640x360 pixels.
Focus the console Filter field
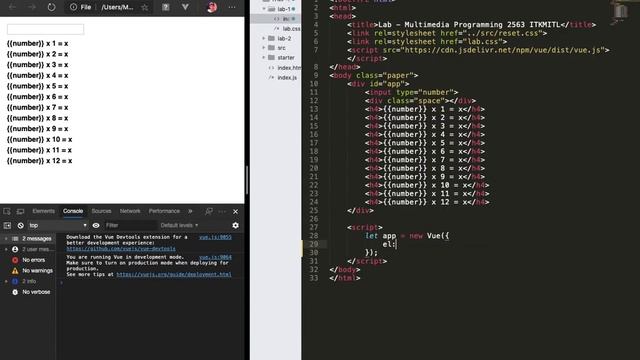[130, 225]
